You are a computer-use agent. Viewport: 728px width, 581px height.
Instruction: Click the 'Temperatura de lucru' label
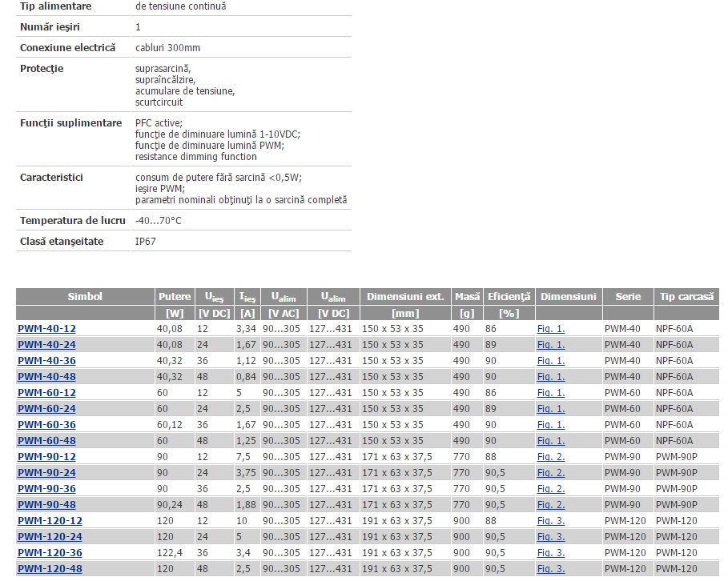(73, 220)
